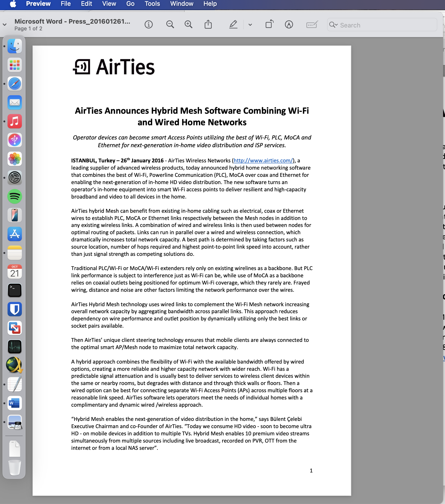445x504 pixels.
Task: Toggle the Markup toolbar icon
Action: [x=289, y=25]
